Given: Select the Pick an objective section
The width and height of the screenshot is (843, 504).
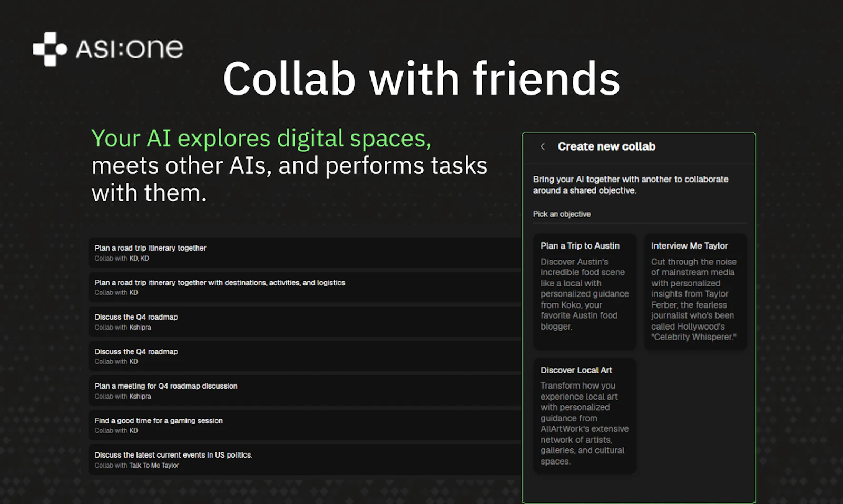Looking at the screenshot, I should (x=562, y=214).
